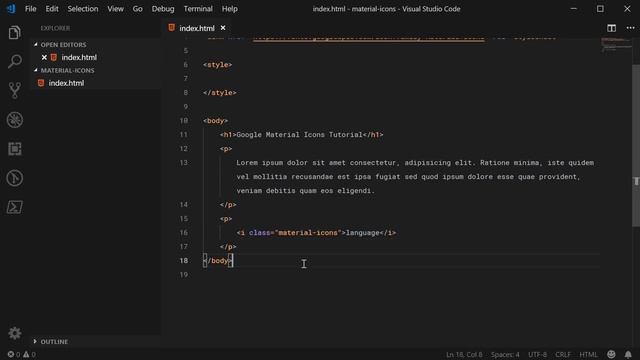Click Ln 18, Col 8 in status bar
This screenshot has width=640, height=360.
(464, 354)
